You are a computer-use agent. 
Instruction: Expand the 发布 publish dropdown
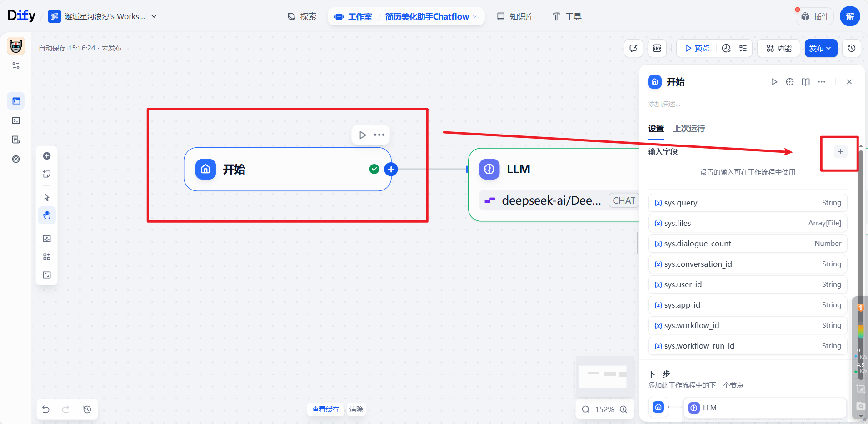point(820,48)
